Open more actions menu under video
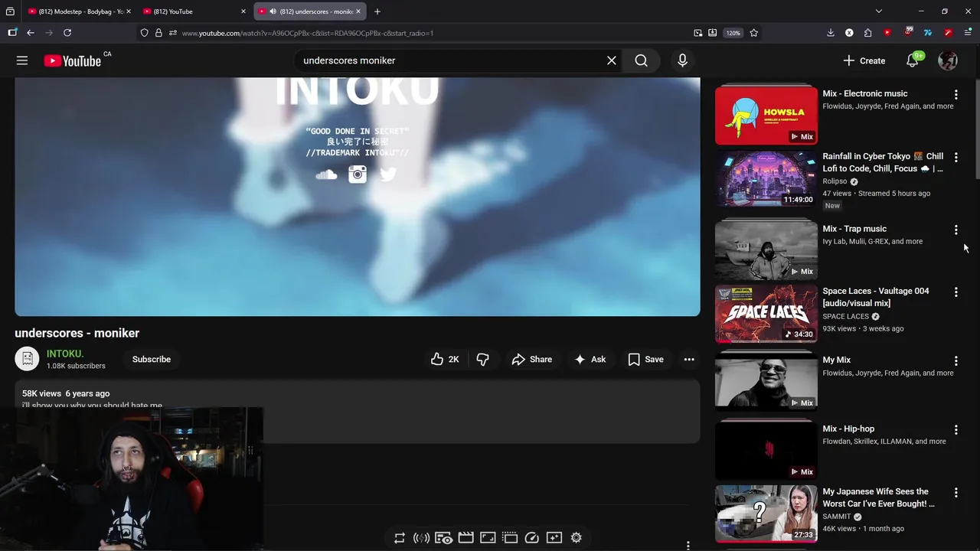The image size is (980, 551). (689, 359)
